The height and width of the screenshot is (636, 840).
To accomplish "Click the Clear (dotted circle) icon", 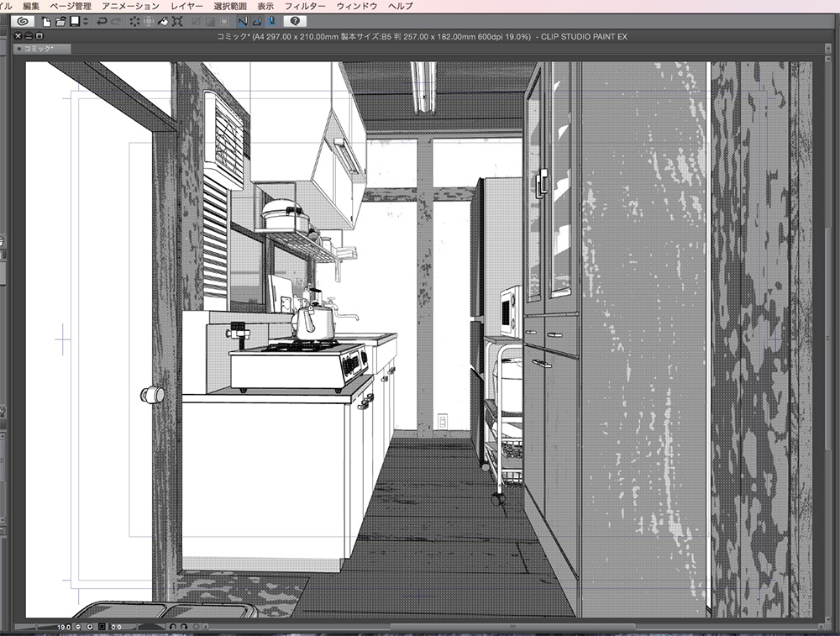I will click(x=134, y=22).
